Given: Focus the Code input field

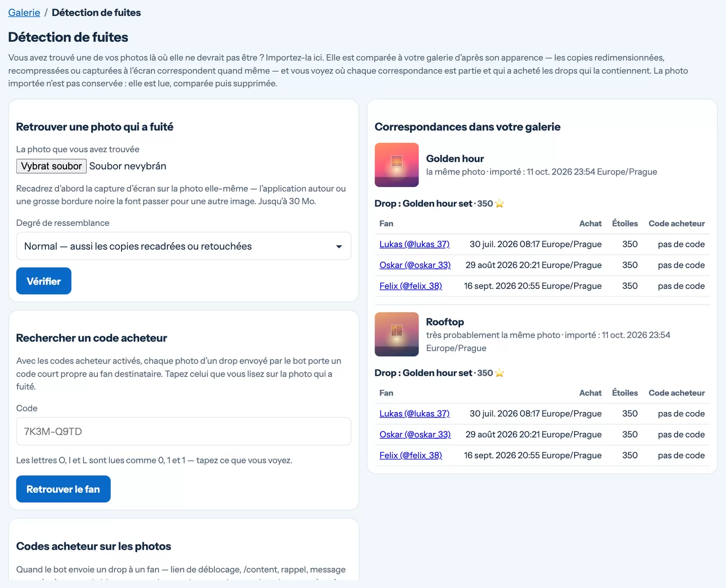Looking at the screenshot, I should [184, 431].
